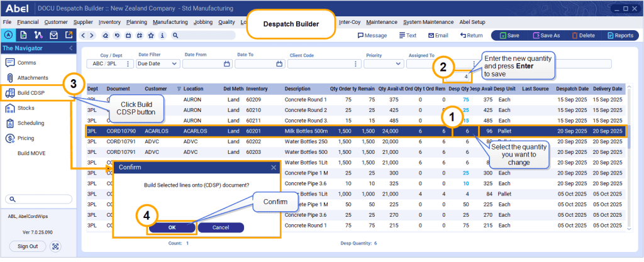Expand the Date Filter dropdown

coord(174,63)
